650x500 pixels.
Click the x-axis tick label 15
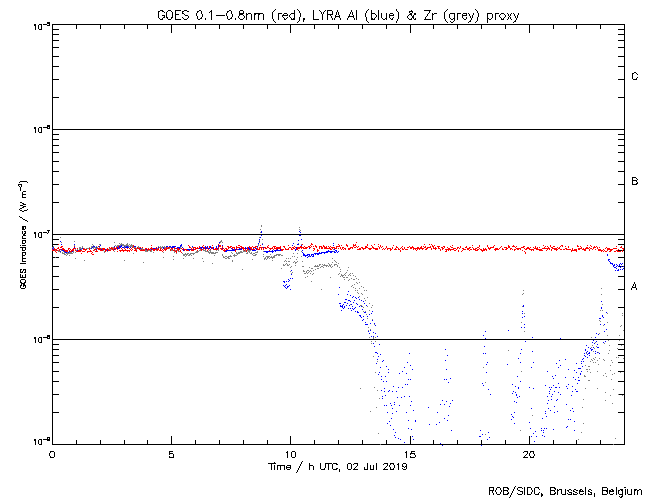tap(409, 454)
